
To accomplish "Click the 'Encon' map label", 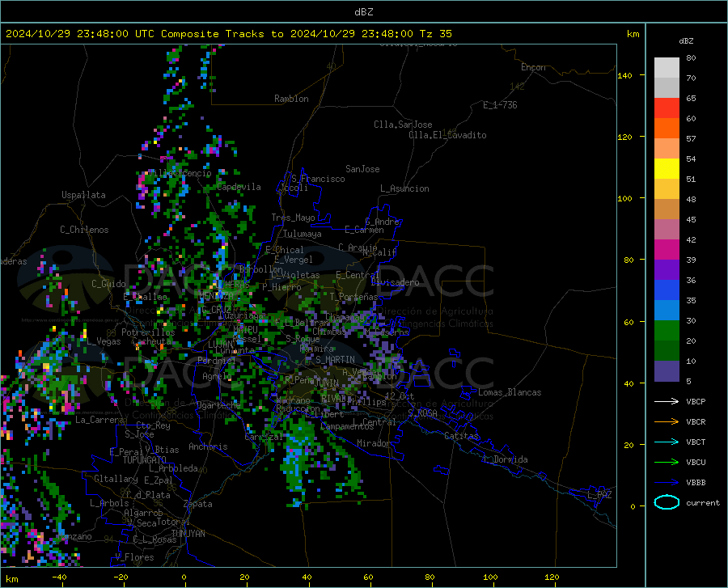I will pyautogui.click(x=533, y=67).
